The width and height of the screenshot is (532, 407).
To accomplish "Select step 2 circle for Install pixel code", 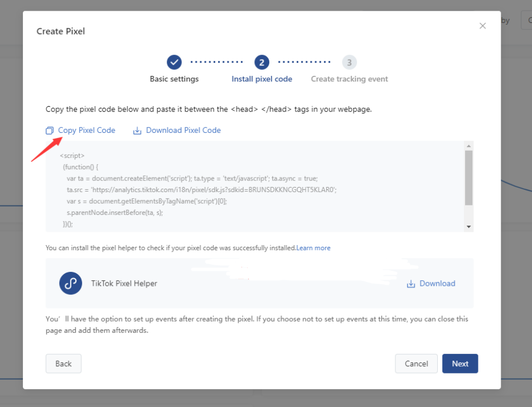I will point(262,62).
